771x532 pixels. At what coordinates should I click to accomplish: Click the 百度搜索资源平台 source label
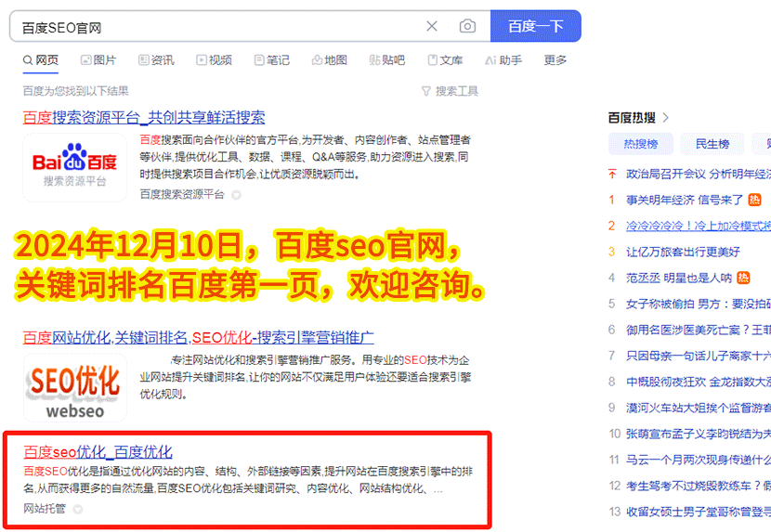(182, 194)
